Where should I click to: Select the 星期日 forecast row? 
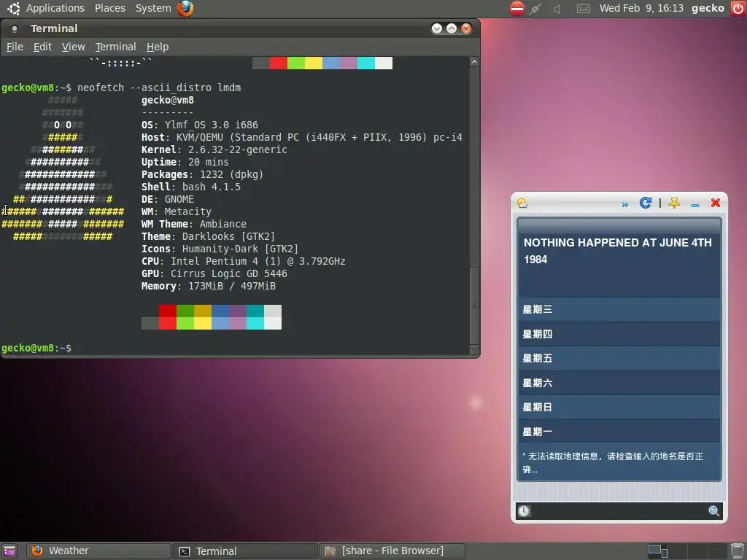pos(619,407)
